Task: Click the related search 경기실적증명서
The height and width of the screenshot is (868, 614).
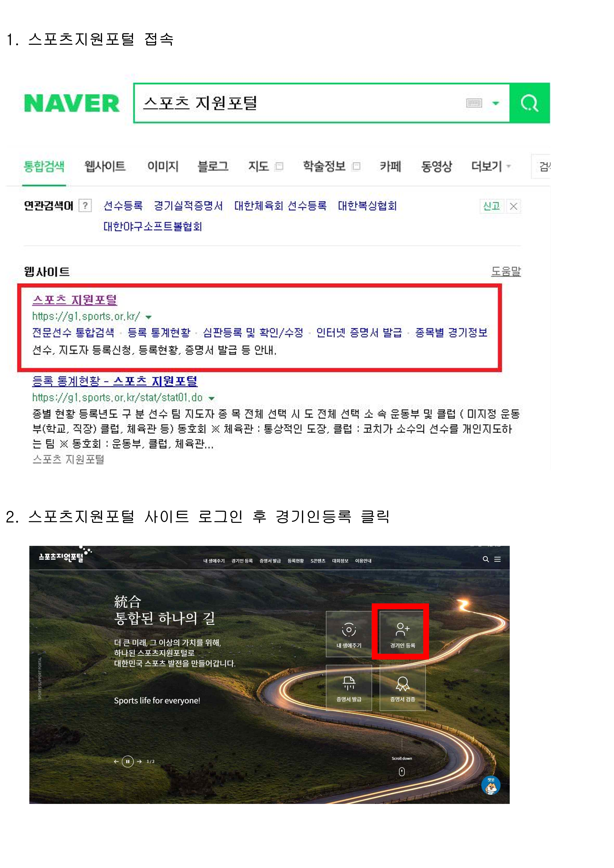Action: [188, 206]
